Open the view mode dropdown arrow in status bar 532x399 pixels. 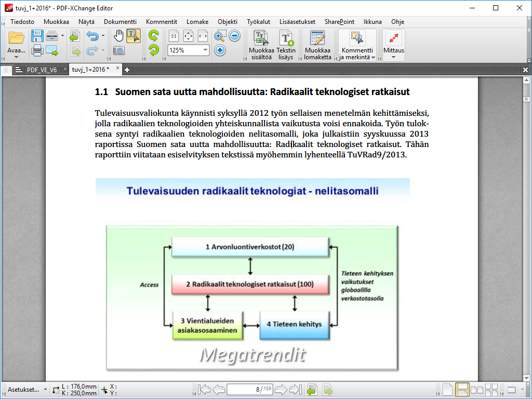point(523,390)
